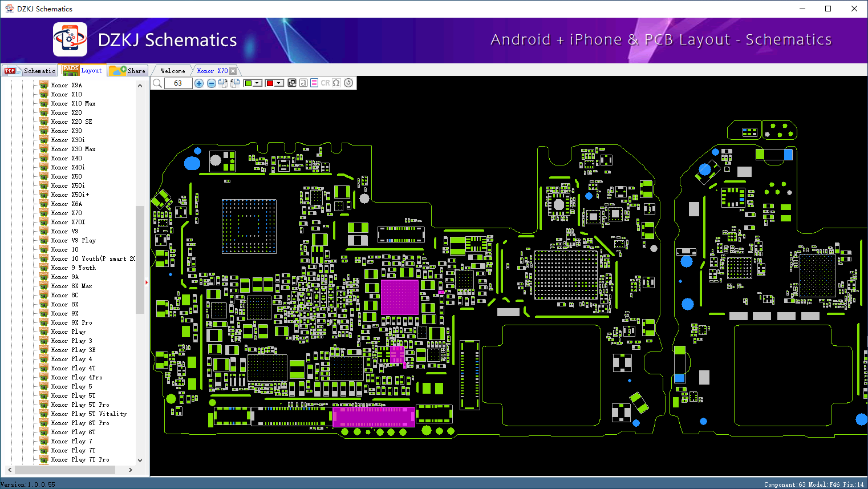Click the large magenta square chip on board
This screenshot has width=868, height=489.
coord(400,297)
